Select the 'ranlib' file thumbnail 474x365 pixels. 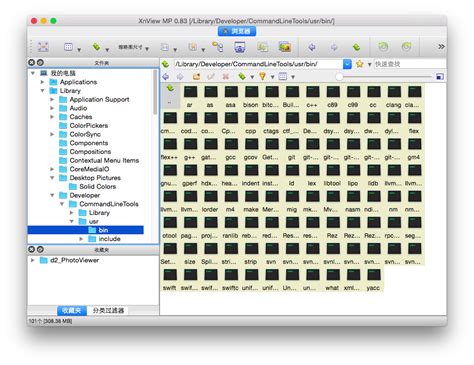pyautogui.click(x=230, y=227)
